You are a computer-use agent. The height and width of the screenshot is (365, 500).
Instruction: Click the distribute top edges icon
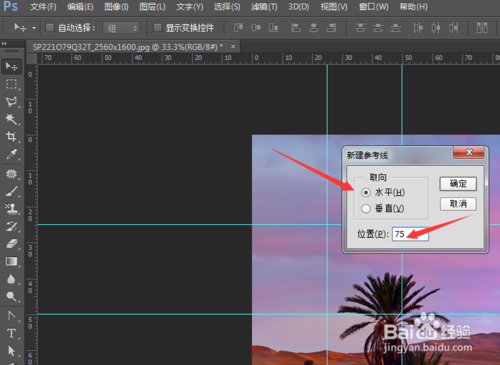(x=360, y=28)
